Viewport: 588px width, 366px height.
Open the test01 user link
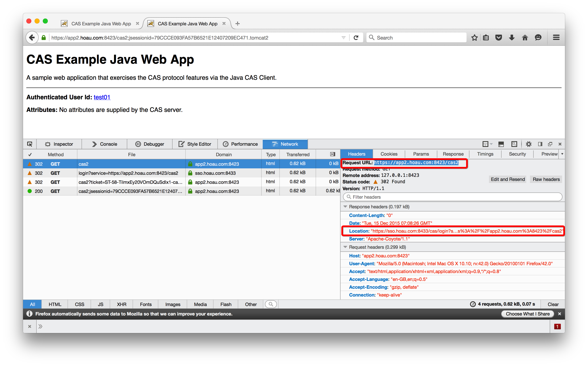[x=102, y=97]
